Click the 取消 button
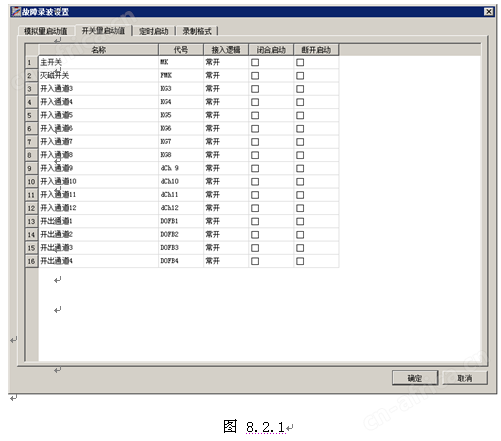The width and height of the screenshot is (501, 441). (x=465, y=378)
